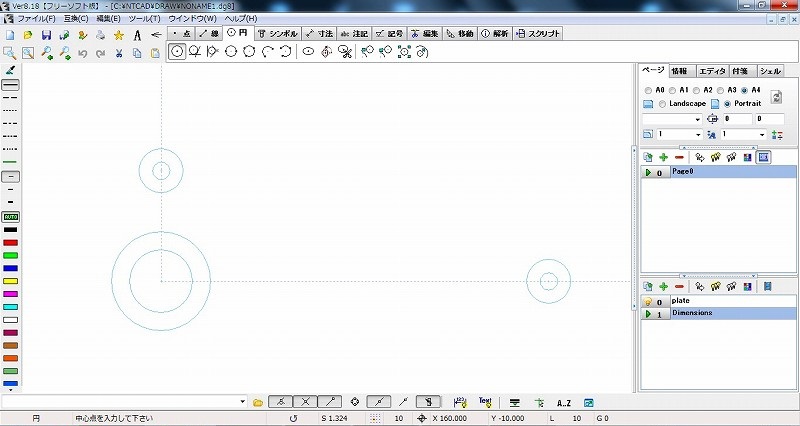Screen dimensions: 800x426
Task: Click the Text icon in bottom toolbar
Action: [485, 402]
